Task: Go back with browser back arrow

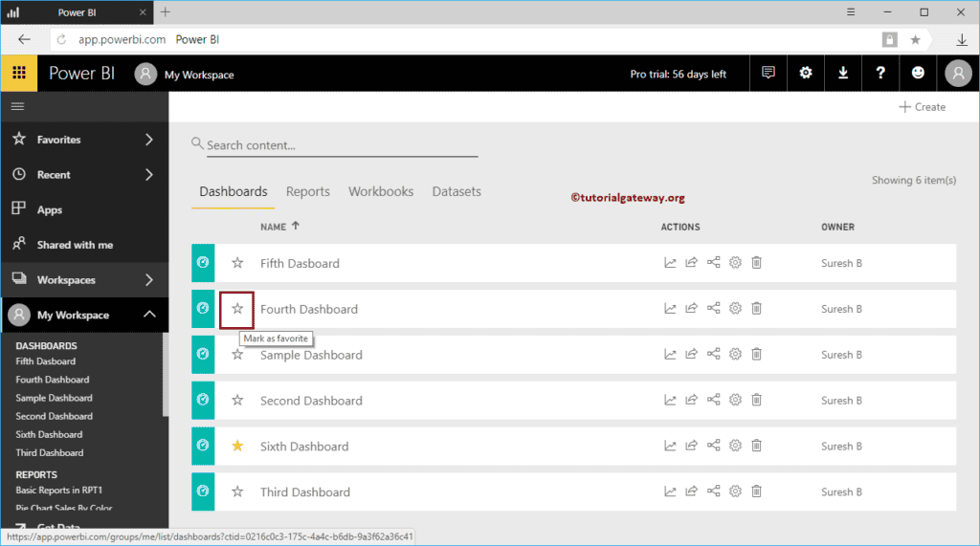Action: (24, 40)
